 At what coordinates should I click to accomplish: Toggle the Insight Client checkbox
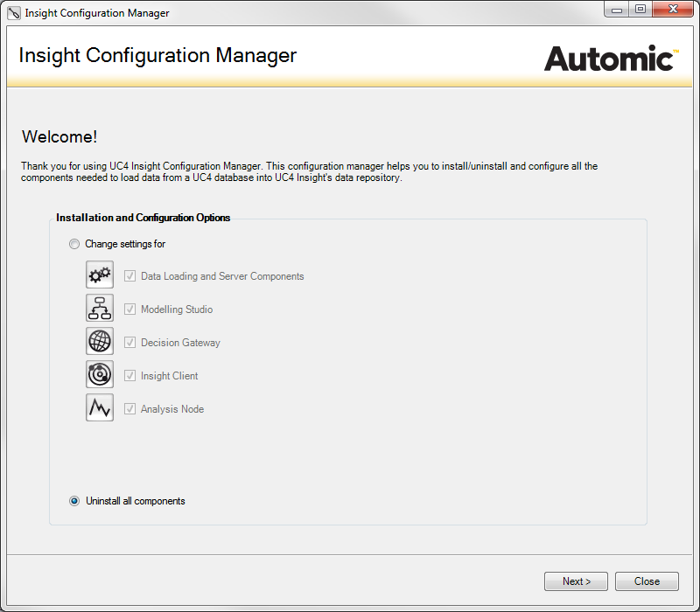point(129,376)
